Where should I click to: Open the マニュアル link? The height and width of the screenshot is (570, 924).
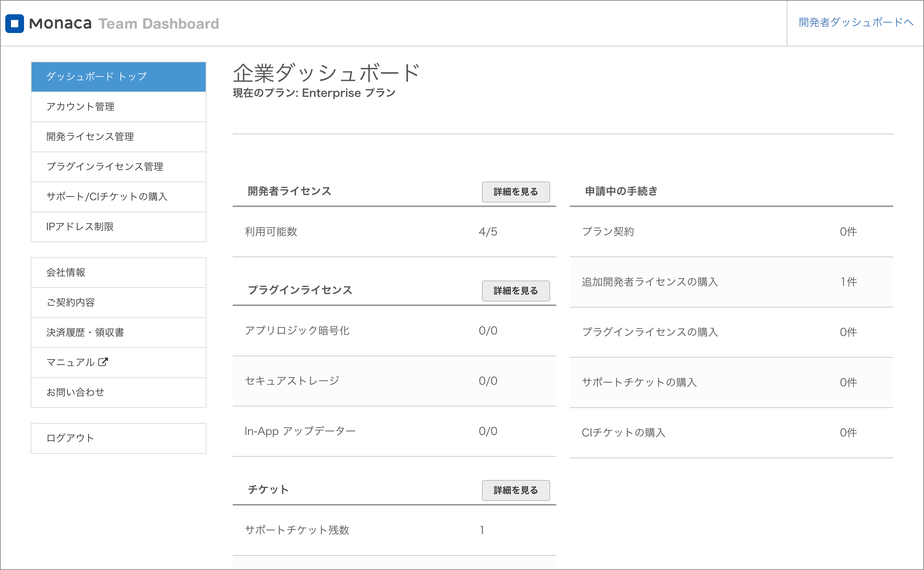point(119,363)
